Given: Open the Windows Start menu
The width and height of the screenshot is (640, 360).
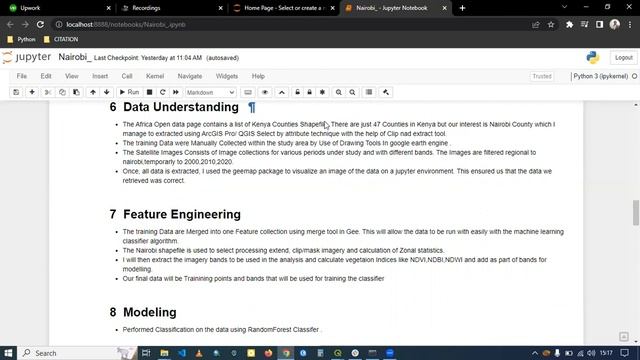Looking at the screenshot, I should [8, 353].
